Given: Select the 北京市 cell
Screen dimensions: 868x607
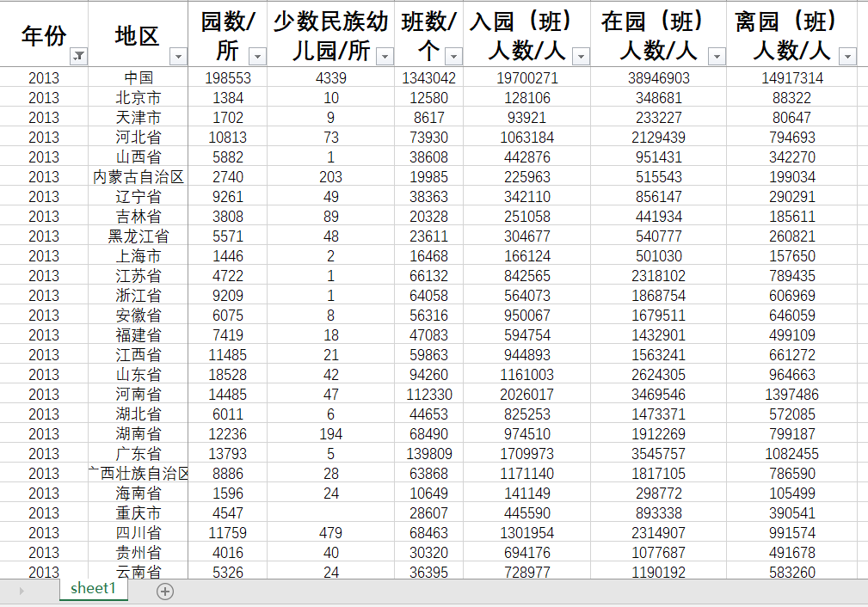Looking at the screenshot, I should point(138,98).
